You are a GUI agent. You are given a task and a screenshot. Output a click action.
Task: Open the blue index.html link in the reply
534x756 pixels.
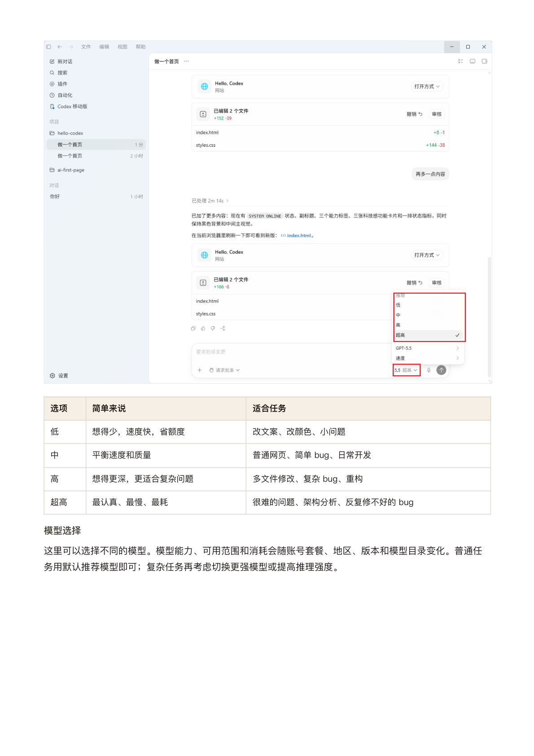296,236
